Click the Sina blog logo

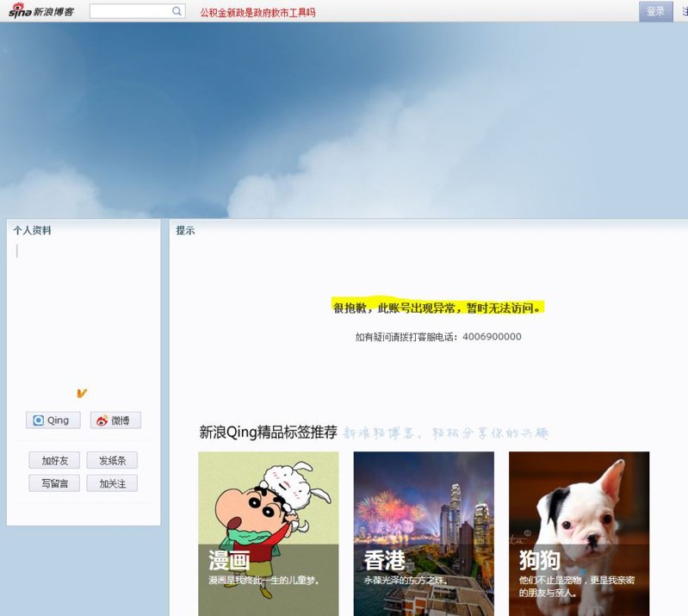[41, 11]
